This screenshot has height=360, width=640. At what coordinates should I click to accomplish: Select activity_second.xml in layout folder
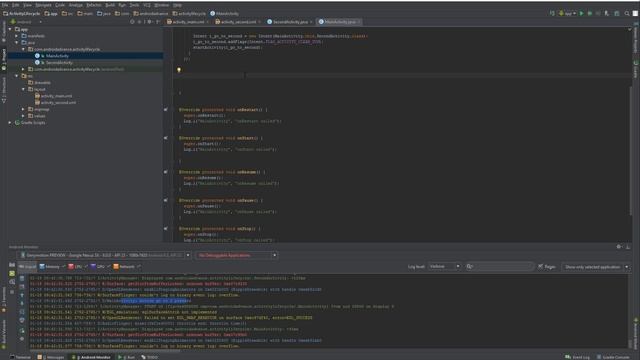[58, 102]
